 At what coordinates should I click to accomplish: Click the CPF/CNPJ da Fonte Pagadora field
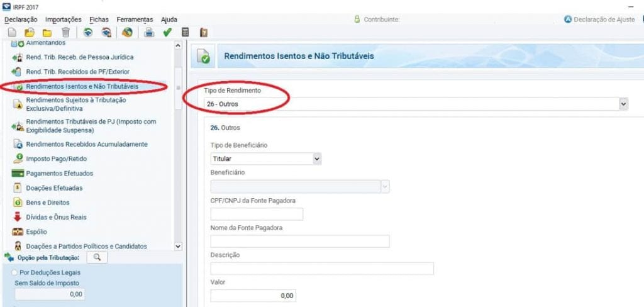tap(257, 214)
